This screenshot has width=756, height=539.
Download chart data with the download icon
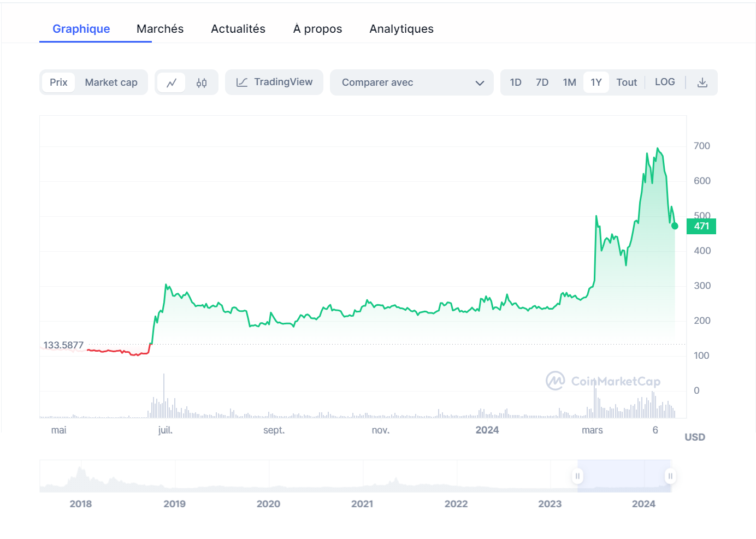[x=702, y=82]
